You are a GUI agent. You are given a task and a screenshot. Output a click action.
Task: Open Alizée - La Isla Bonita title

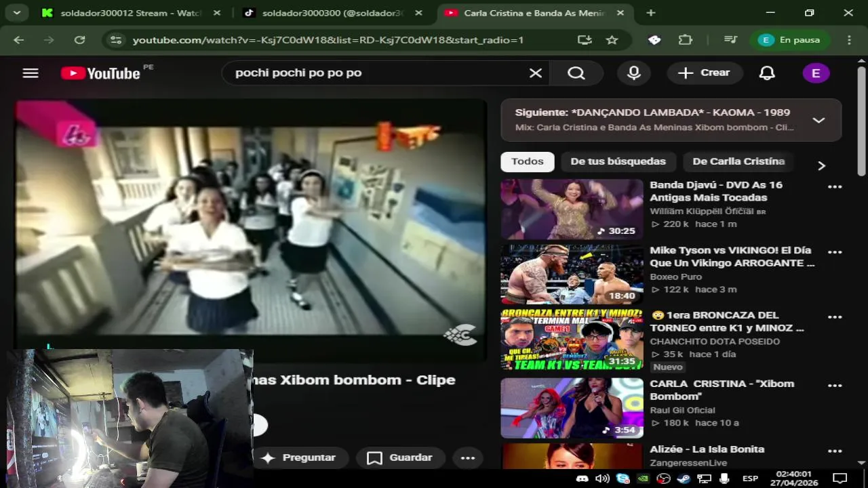(707, 449)
